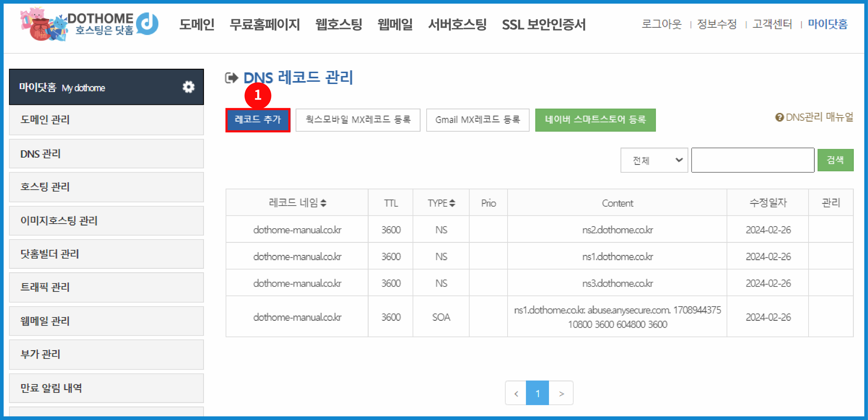The width and height of the screenshot is (868, 420).
Task: Click the arrow icon beside DNS 레코드 관리 title
Action: coord(231,78)
